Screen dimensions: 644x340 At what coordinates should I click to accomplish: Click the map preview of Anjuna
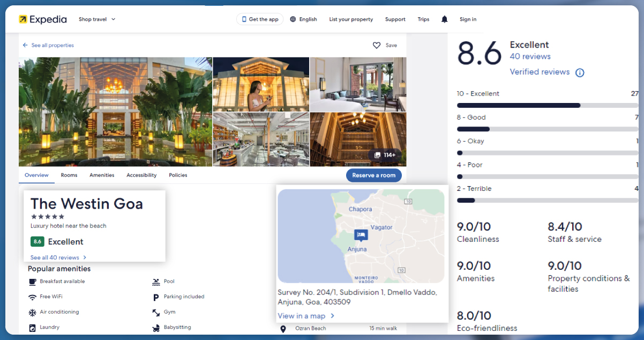[x=361, y=236]
